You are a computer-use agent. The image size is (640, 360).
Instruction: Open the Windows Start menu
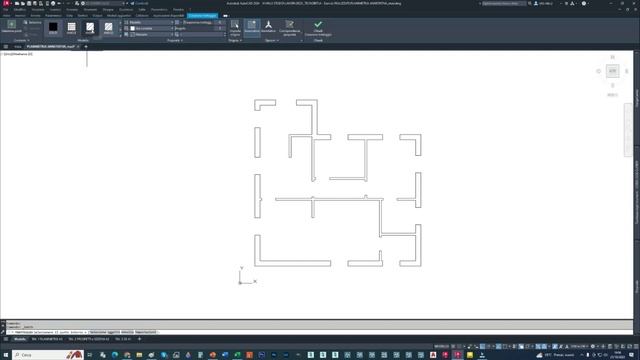point(6,355)
